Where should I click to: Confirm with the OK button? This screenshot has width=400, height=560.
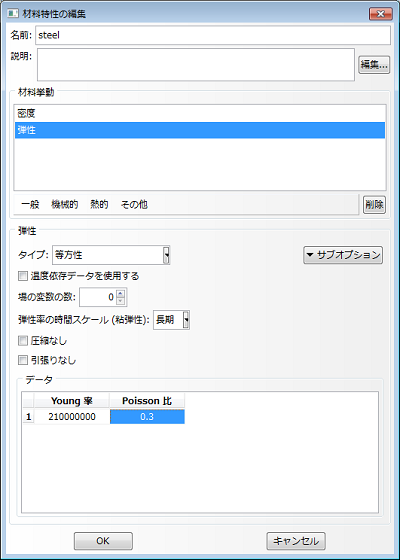tap(103, 541)
